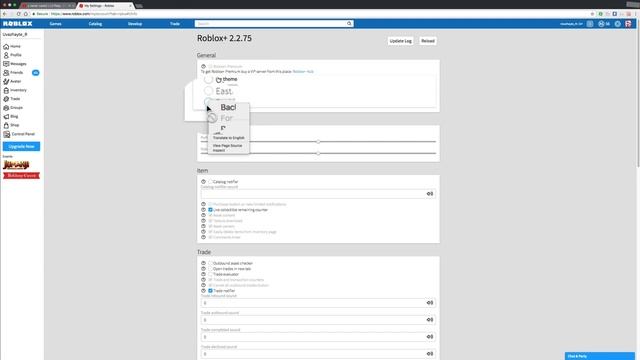The image size is (640, 360).
Task: Enable the Catalog notifier checkbox
Action: click(x=211, y=182)
